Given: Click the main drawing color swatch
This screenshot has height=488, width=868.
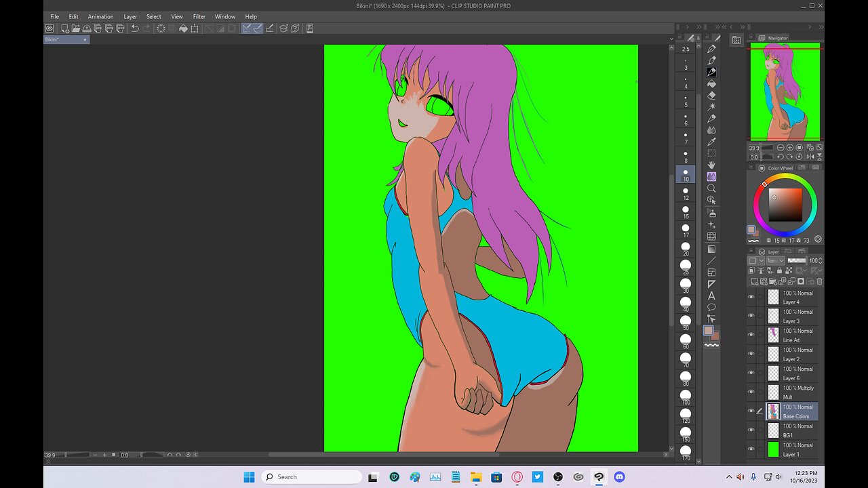Looking at the screenshot, I should 708,331.
